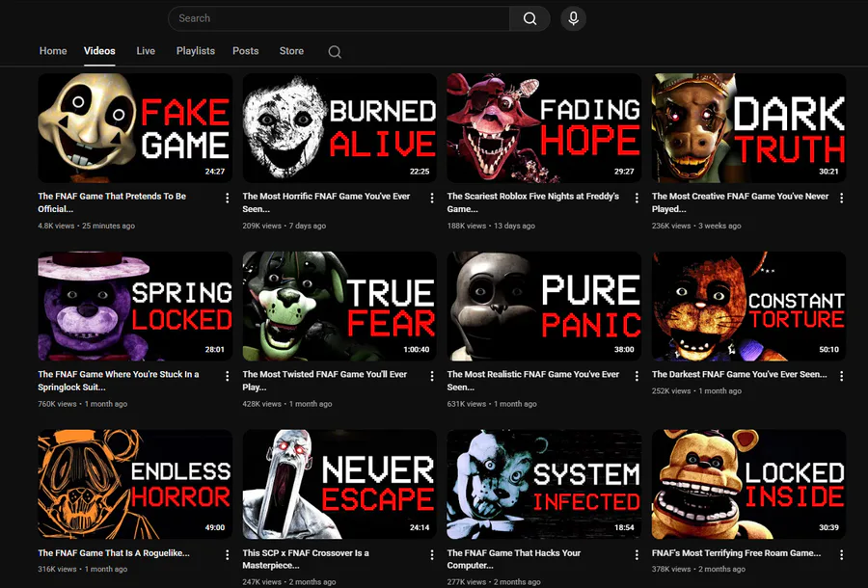Click '316K views • 1 month ago' text
868x588 pixels.
[x=83, y=569]
